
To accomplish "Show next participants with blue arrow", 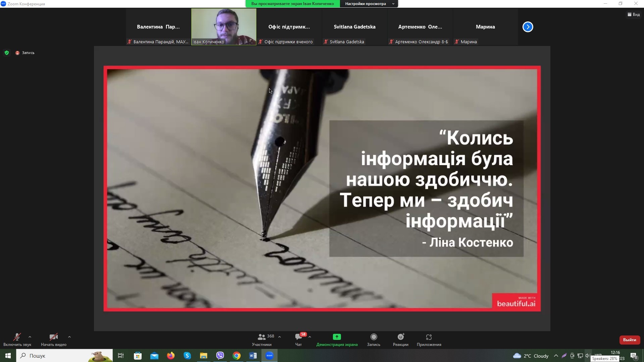I will pos(528,27).
